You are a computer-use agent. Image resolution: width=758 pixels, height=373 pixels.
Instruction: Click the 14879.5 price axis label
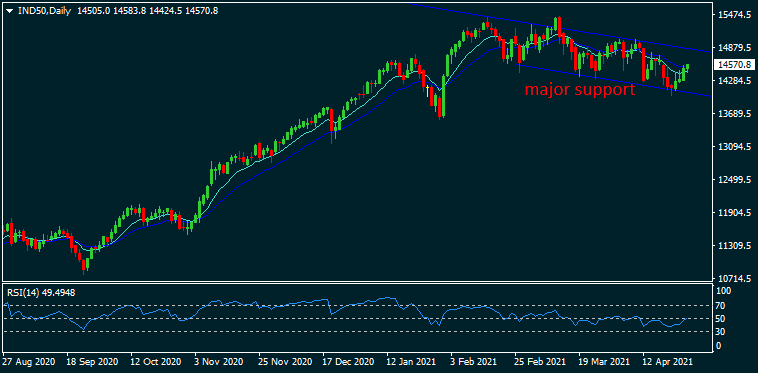(734, 48)
